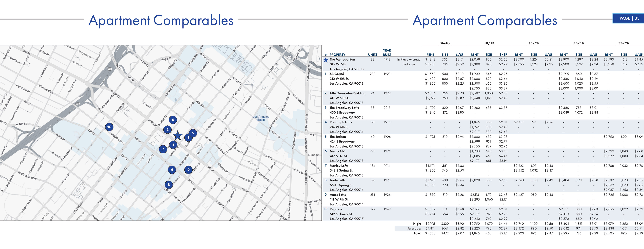Viewport: 644px width, 249px height.
Task: Select map pin number 6
Action: [x=173, y=120]
